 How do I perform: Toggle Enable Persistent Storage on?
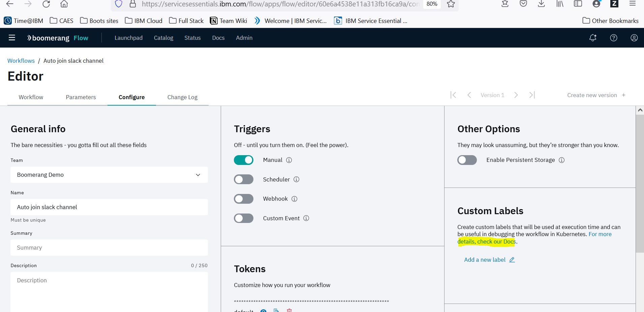pyautogui.click(x=467, y=160)
